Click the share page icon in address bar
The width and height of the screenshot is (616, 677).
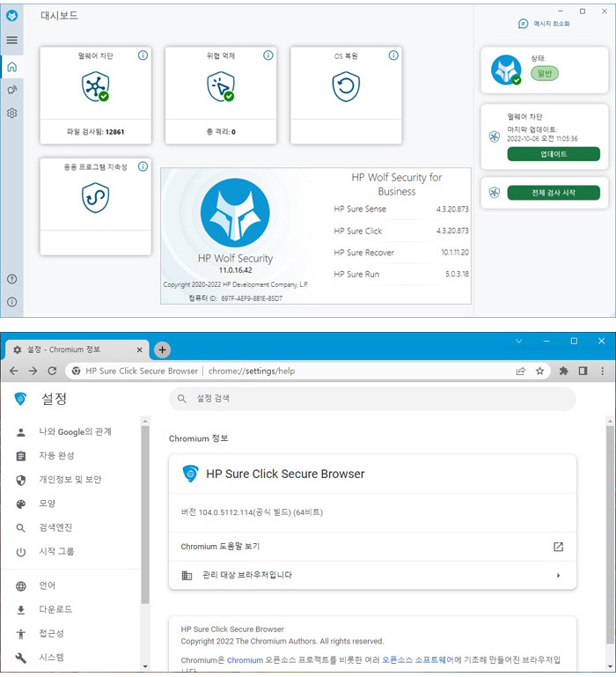[x=521, y=371]
